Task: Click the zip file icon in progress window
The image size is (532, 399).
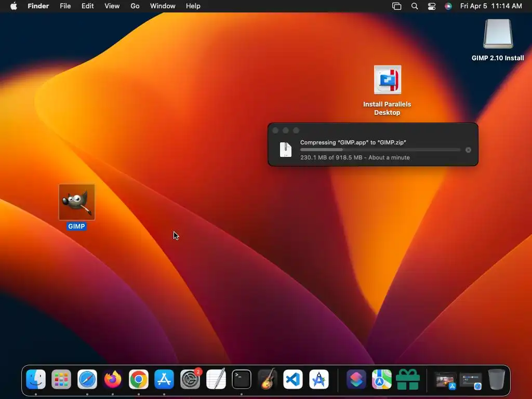Action: tap(286, 150)
